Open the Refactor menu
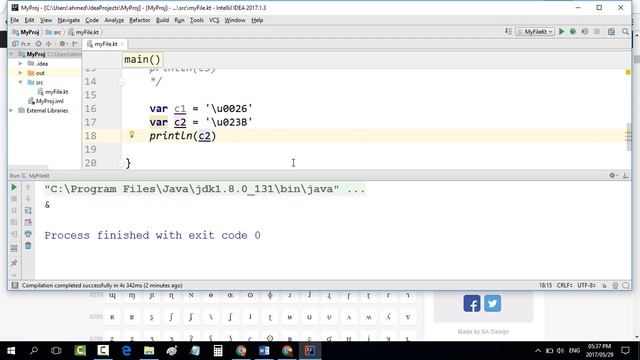This screenshot has height=360, width=640. (140, 20)
